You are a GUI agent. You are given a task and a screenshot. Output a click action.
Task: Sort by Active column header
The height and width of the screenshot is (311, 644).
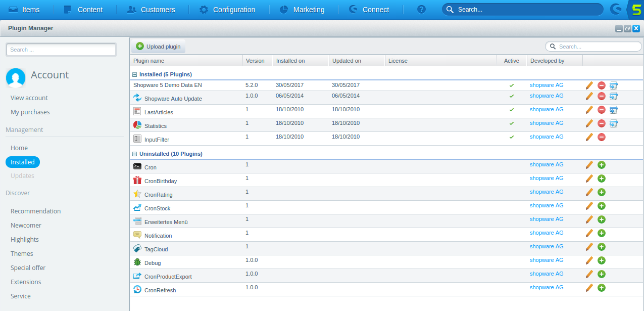point(512,61)
